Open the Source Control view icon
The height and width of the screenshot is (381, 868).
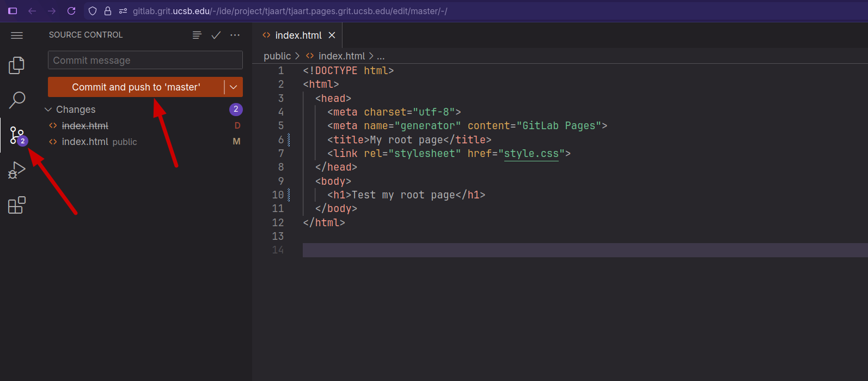point(16,135)
